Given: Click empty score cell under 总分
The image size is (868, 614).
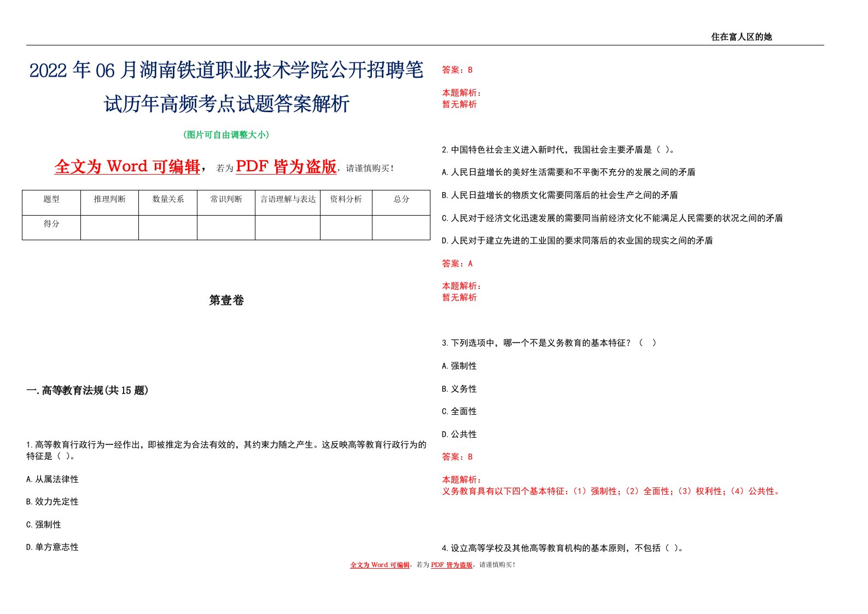Looking at the screenshot, I should click(401, 228).
